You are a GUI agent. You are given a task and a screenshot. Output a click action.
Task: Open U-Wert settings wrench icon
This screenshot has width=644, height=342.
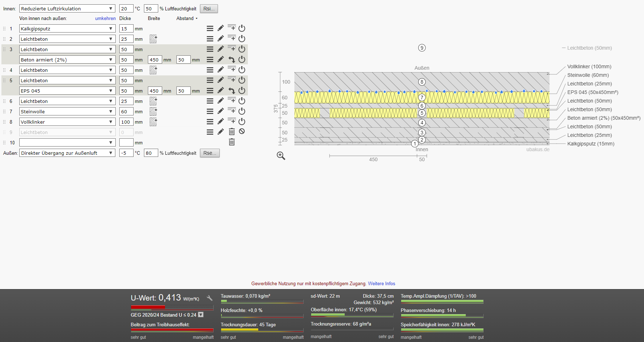click(210, 298)
